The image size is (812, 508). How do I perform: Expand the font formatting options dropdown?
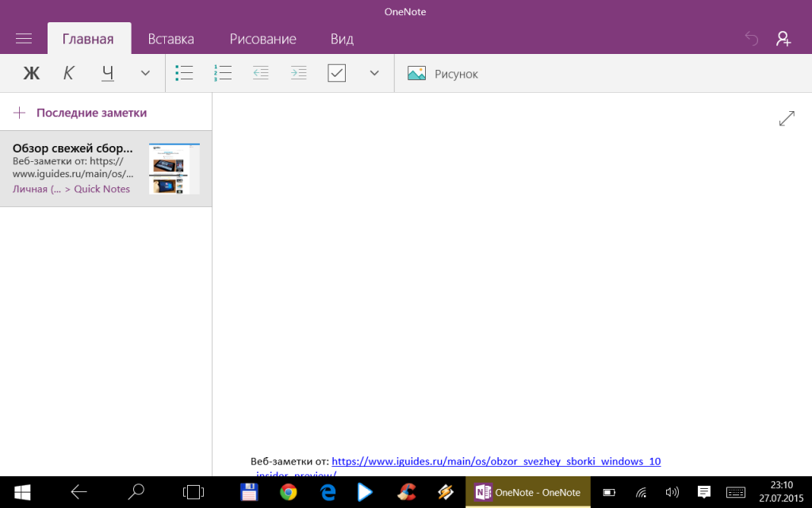tap(145, 74)
